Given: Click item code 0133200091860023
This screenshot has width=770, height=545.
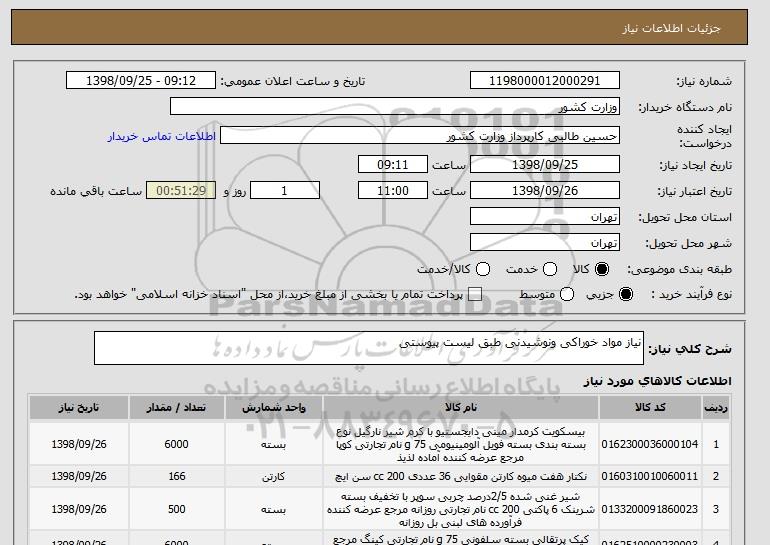Looking at the screenshot, I should click(x=650, y=510).
